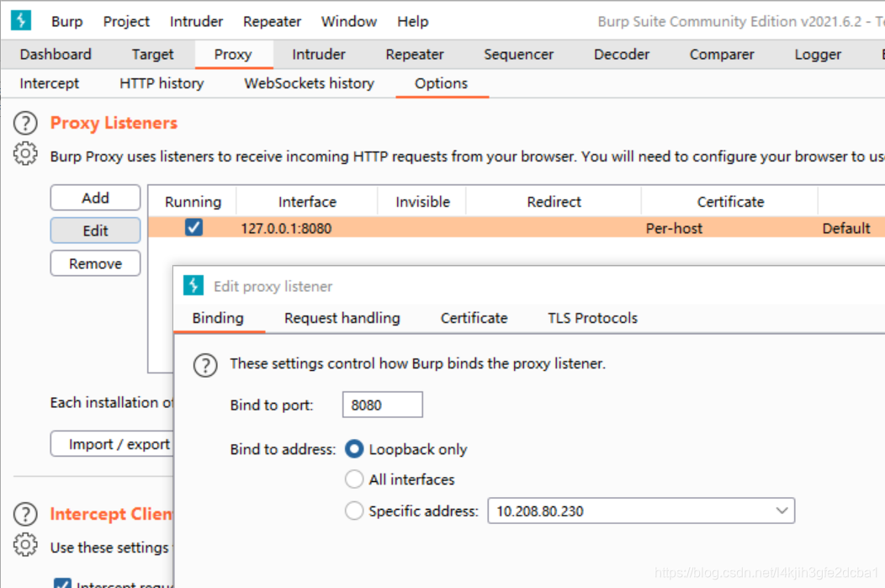
Task: Click the Burp Suite logo icon in menu bar
Action: tap(21, 20)
